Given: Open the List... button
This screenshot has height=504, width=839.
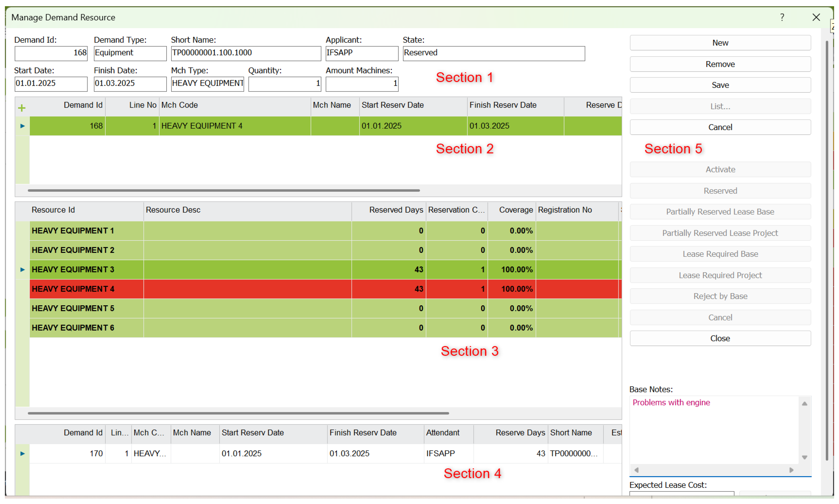Looking at the screenshot, I should click(720, 106).
